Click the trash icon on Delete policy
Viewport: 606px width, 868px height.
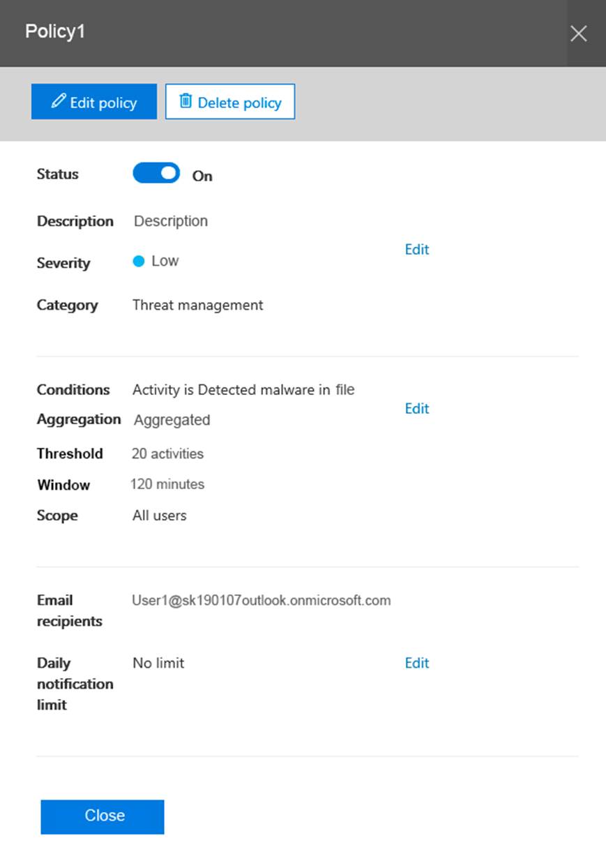click(x=185, y=101)
